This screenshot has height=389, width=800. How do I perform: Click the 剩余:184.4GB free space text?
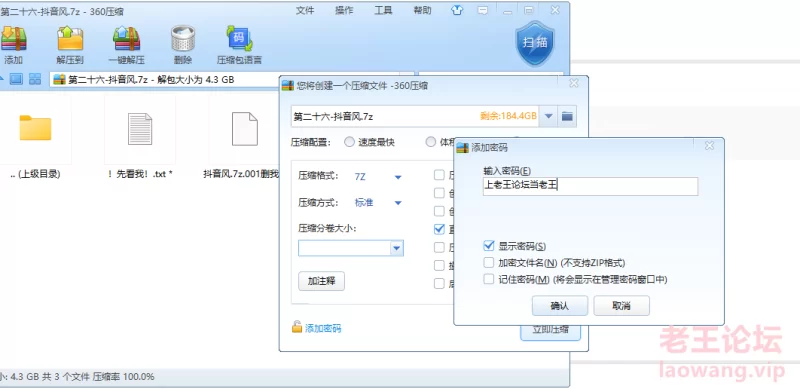point(508,116)
